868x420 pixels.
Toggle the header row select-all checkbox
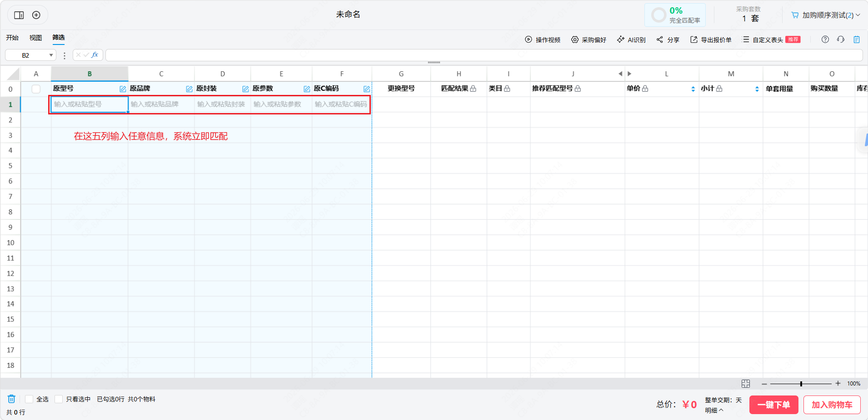36,89
